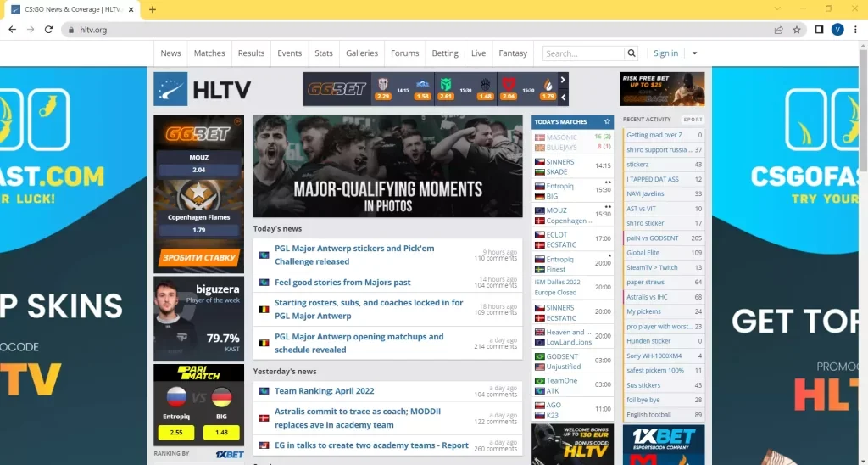Image resolution: width=868 pixels, height=465 pixels.
Task: Open Chrome tab search chevron
Action: 777,8
